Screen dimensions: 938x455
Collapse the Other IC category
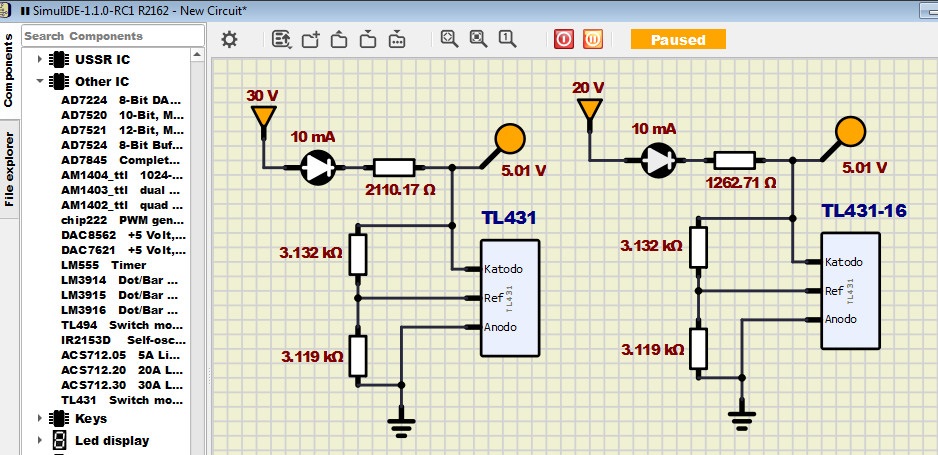pyautogui.click(x=41, y=81)
